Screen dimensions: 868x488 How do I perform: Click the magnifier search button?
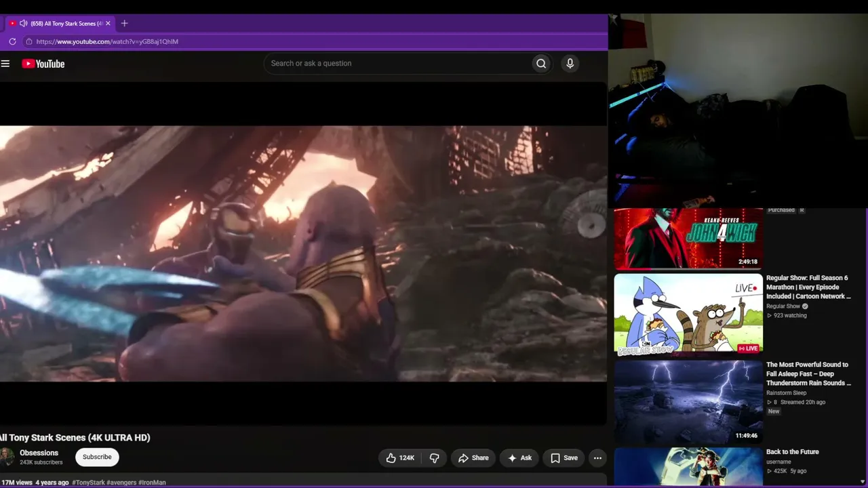541,64
